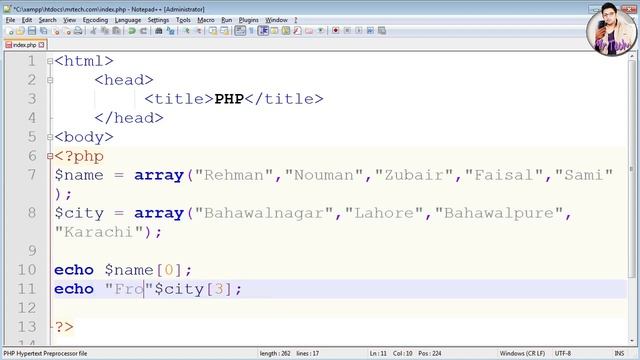Screen dimensions: 640x360
Task: Click the 'PHP' title text on line 3
Action: (x=229, y=99)
